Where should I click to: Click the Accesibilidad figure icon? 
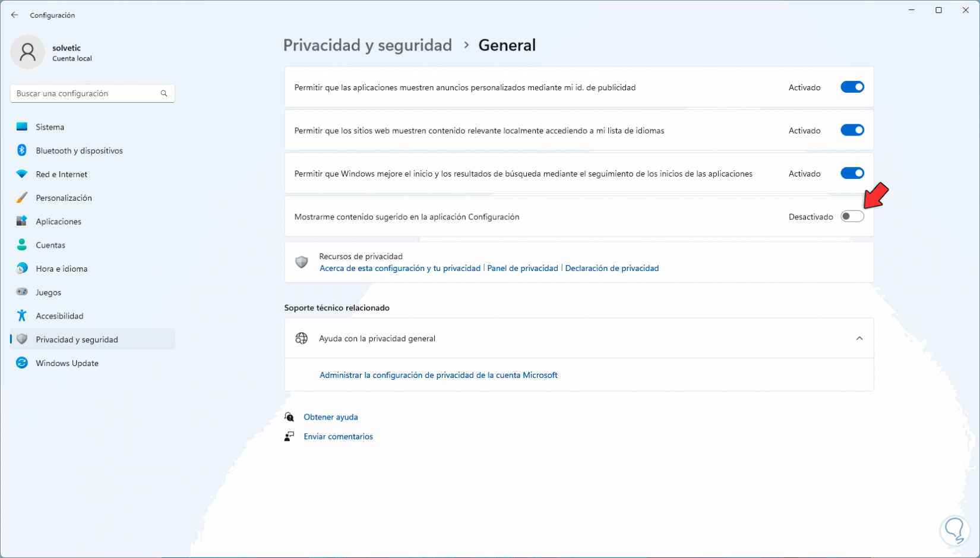tap(22, 316)
